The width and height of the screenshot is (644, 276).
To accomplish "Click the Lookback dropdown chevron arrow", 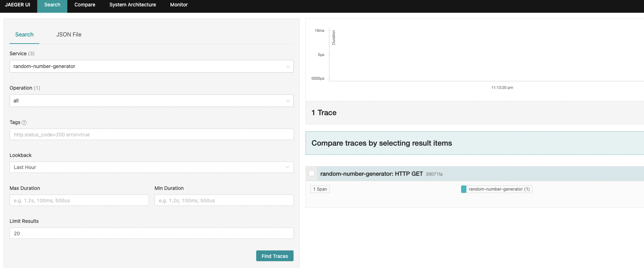I will click(287, 167).
